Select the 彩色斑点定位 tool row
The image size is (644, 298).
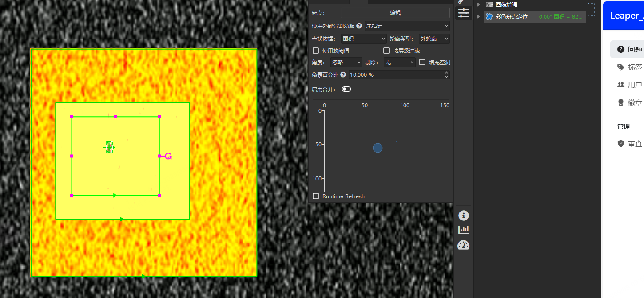(x=533, y=16)
